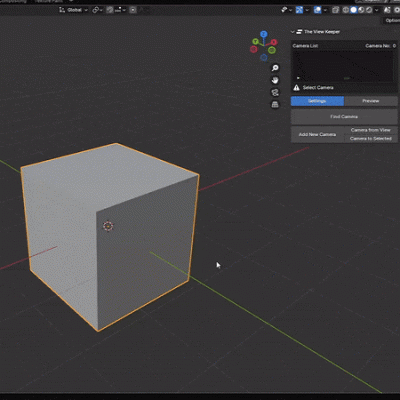Click the 'Camera List' label
The width and height of the screenshot is (400, 400).
pyautogui.click(x=305, y=46)
